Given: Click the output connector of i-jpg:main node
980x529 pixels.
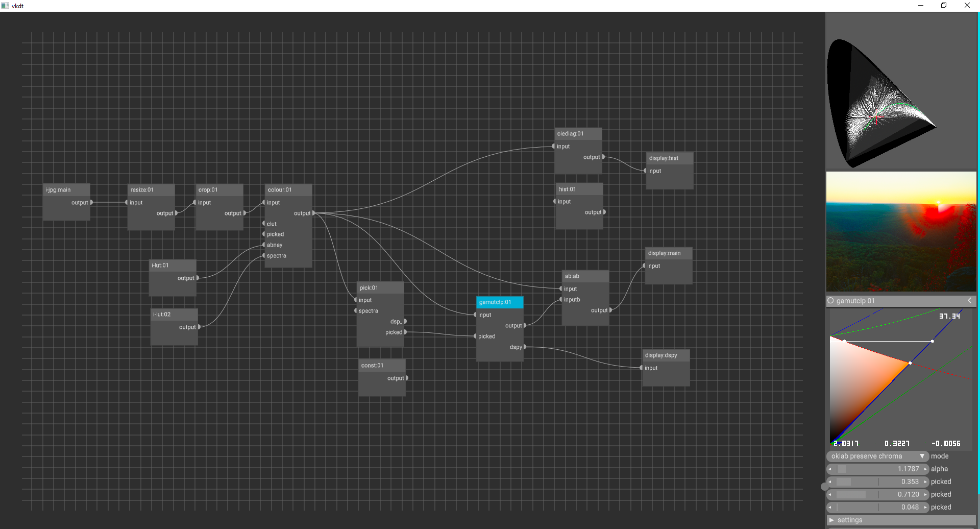Looking at the screenshot, I should click(x=91, y=203).
